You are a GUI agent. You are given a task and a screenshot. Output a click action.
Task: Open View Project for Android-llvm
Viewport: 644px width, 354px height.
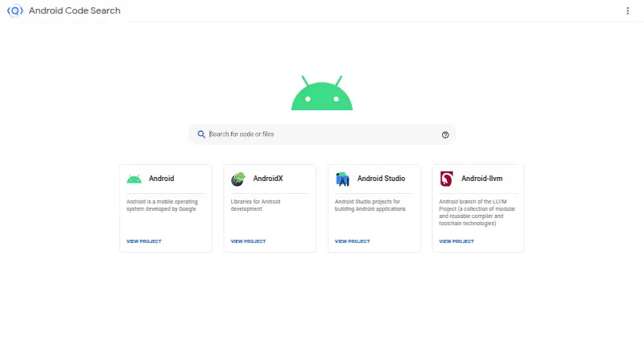pyautogui.click(x=456, y=241)
